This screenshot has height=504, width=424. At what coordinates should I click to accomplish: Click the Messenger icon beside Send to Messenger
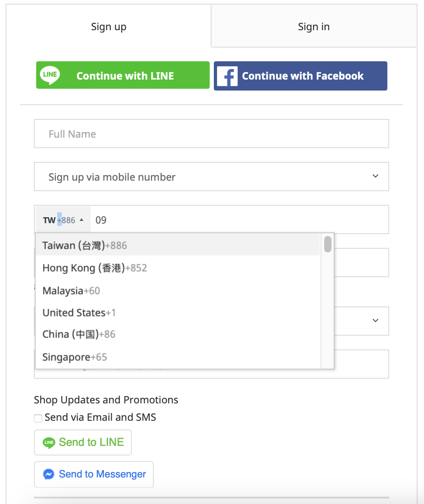(49, 474)
